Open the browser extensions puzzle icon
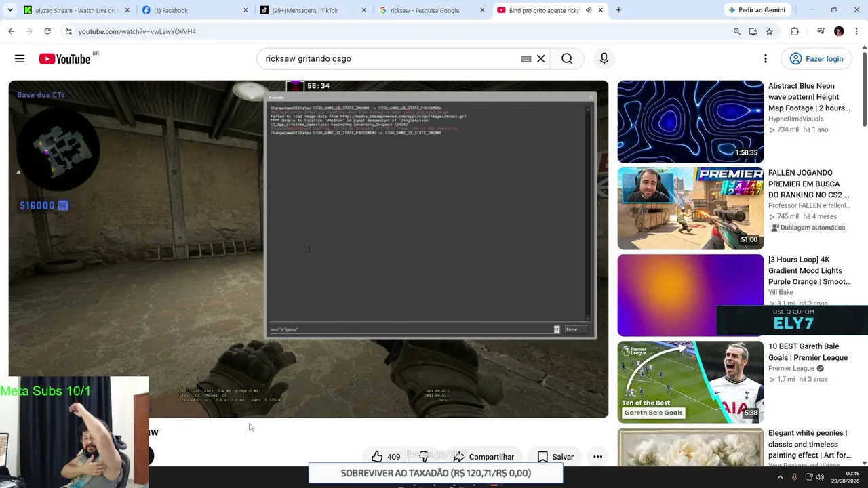 point(795,31)
